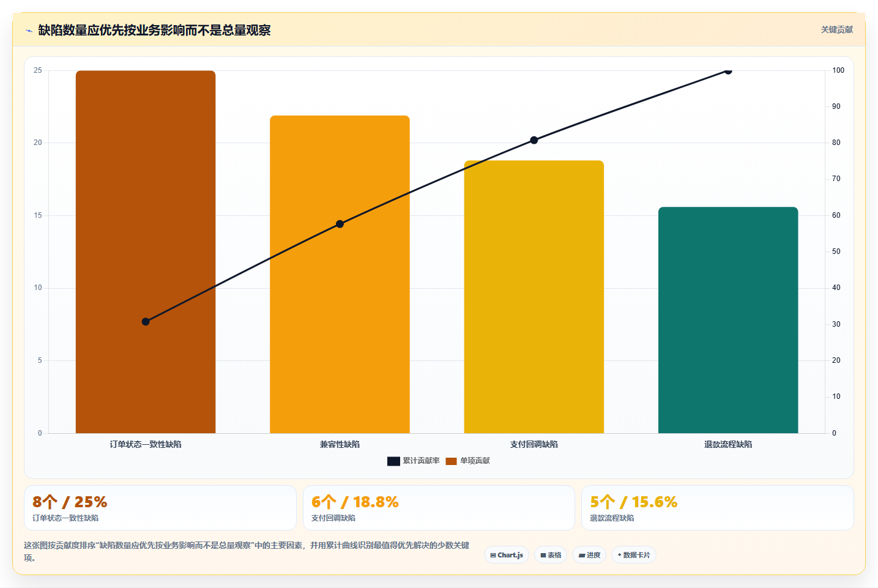The width and height of the screenshot is (878, 588).
Task: Select the orange 兼容性缺陷 bar
Action: 340,274
